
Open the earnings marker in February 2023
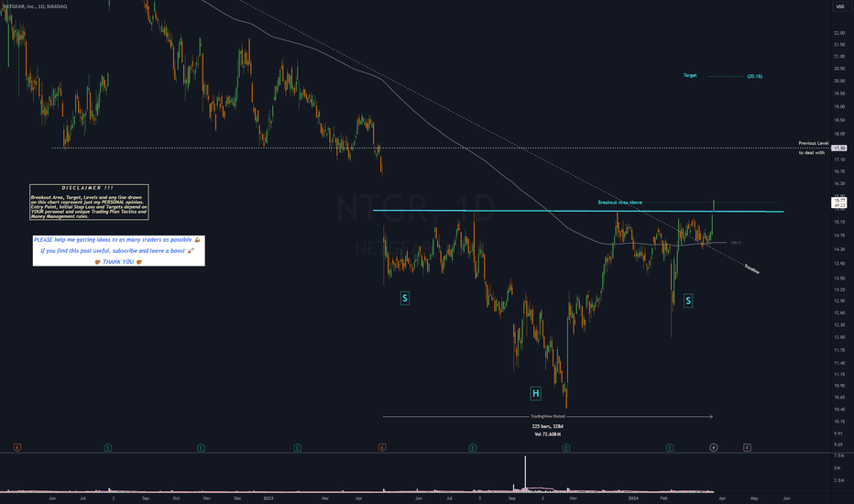298,448
